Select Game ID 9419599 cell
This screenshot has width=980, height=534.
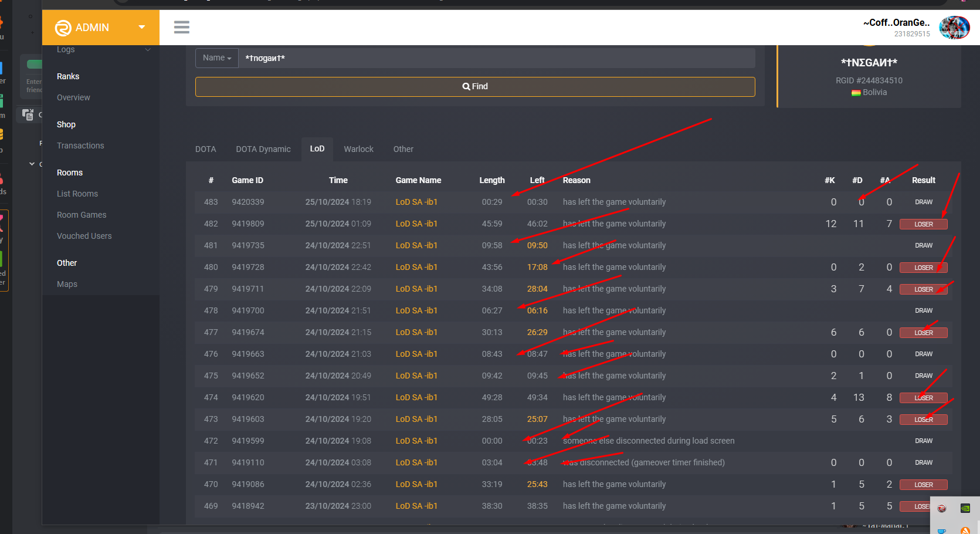248,441
